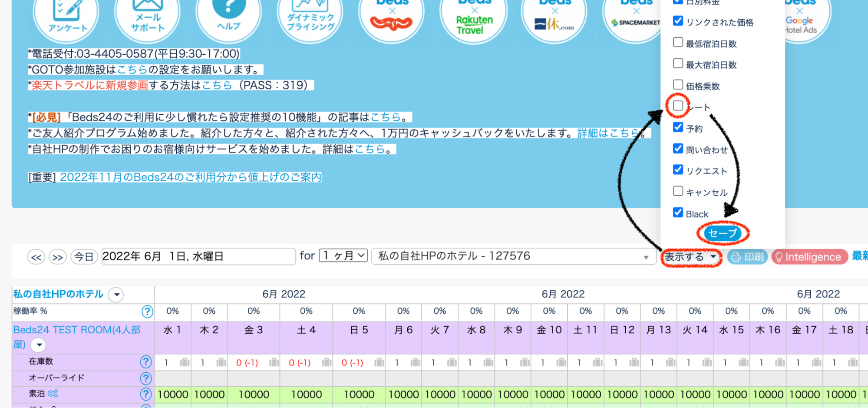Open the メールサポート mail support icon
This screenshot has width=868, height=408.
(x=148, y=17)
